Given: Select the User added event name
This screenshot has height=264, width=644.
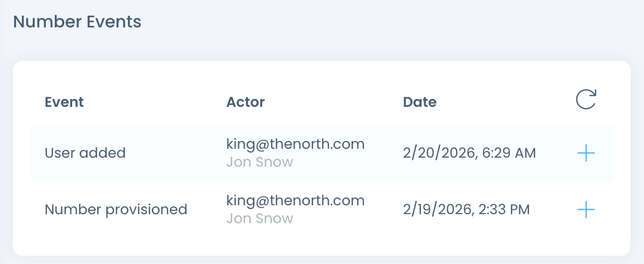Looking at the screenshot, I should pos(85,153).
